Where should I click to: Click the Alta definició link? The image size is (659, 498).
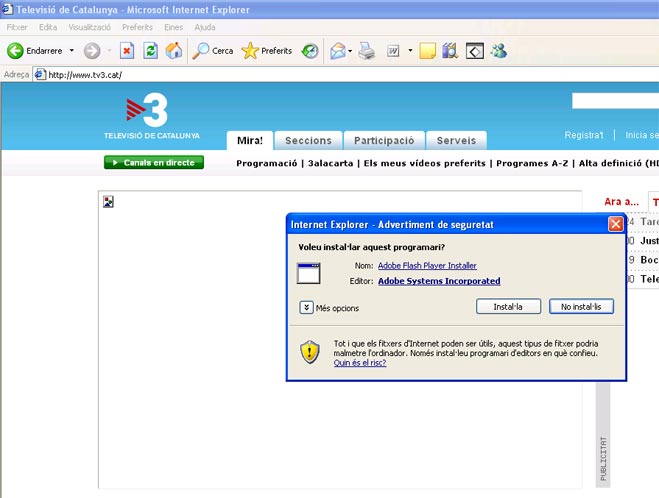[x=619, y=163]
